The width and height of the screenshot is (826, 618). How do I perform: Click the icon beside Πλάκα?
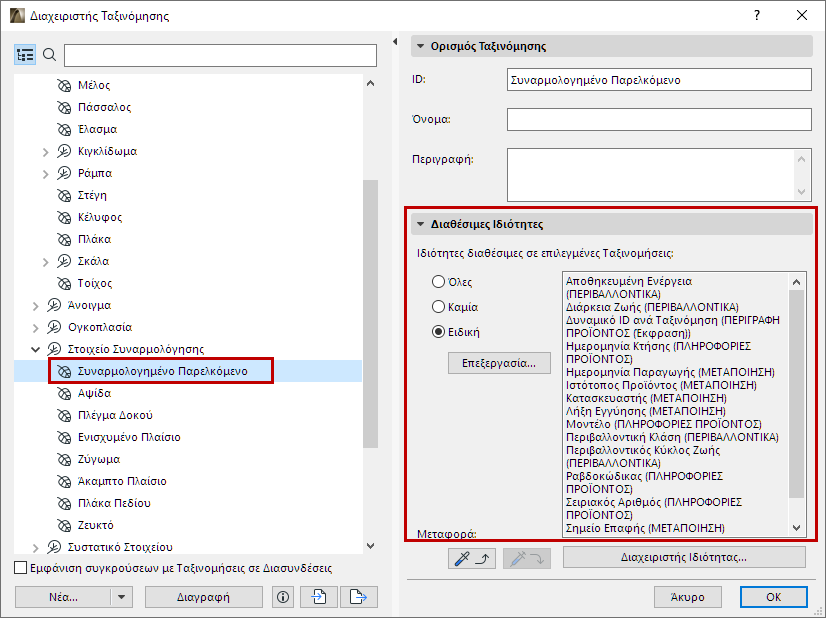64,240
